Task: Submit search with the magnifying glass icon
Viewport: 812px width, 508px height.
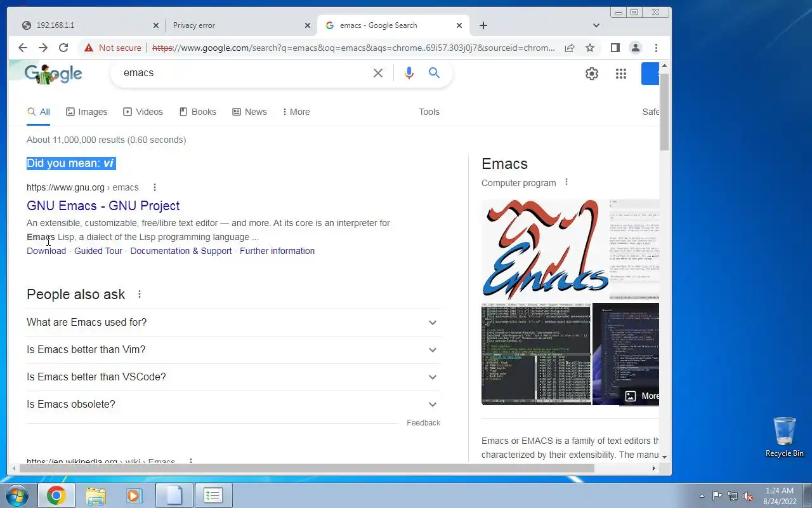Action: point(434,73)
